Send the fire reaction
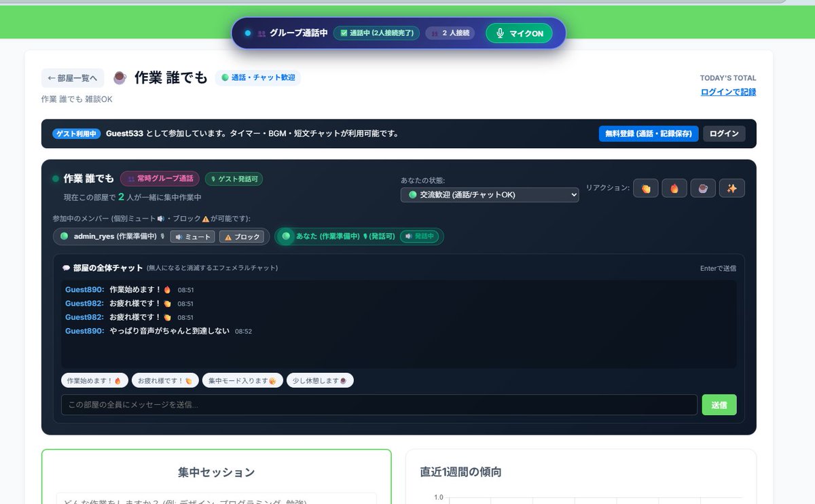This screenshot has height=504, width=815. click(674, 188)
